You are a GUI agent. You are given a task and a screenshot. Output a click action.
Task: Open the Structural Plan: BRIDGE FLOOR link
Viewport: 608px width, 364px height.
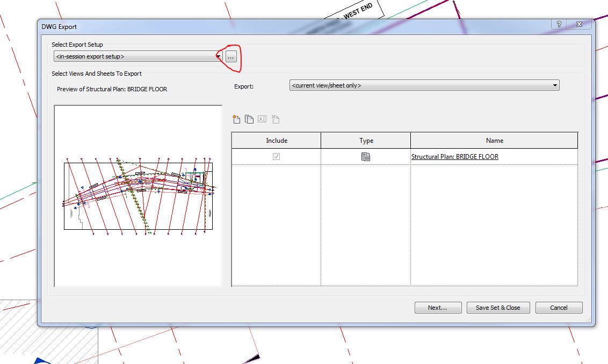click(454, 156)
